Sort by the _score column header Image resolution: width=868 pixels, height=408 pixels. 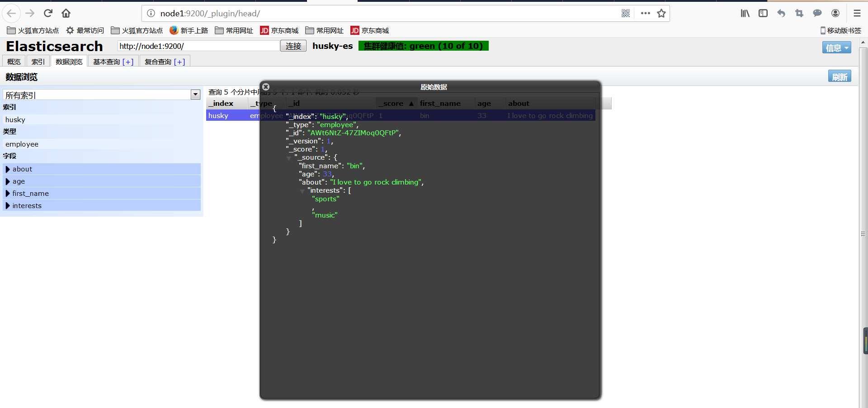pos(396,103)
